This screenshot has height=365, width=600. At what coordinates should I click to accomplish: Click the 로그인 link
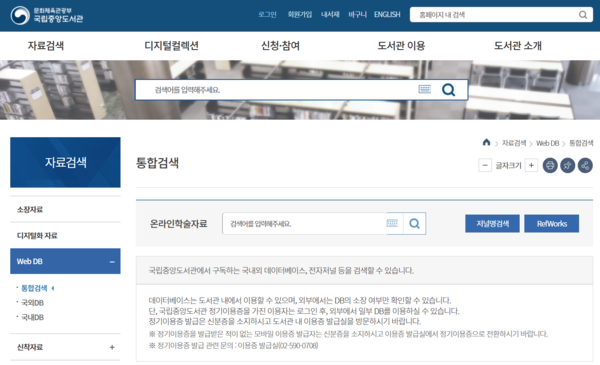pyautogui.click(x=267, y=15)
